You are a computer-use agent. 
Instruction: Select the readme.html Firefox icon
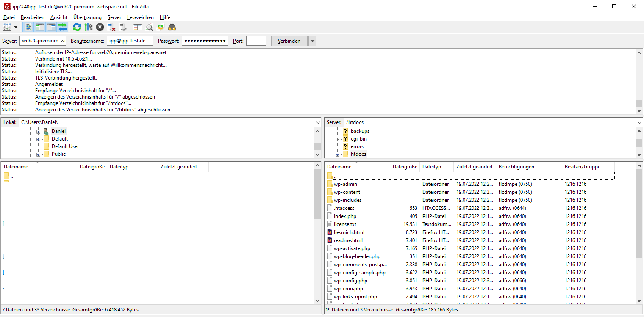click(330, 240)
